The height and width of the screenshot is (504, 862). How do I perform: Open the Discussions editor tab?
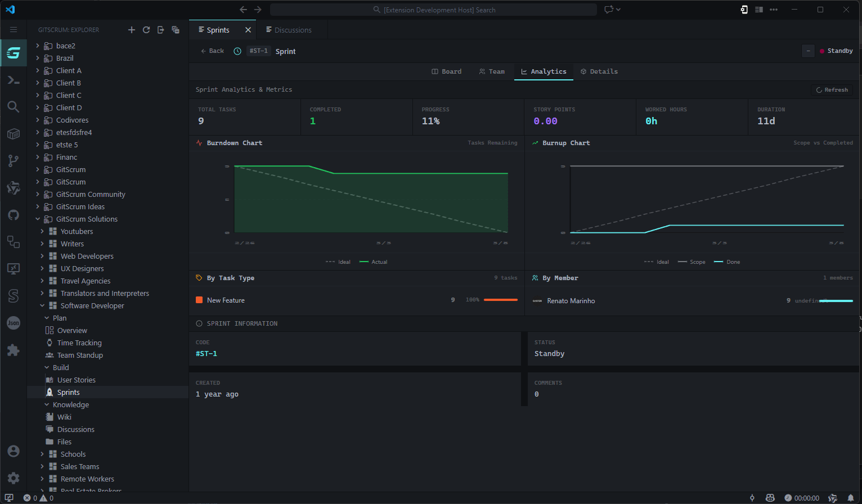pos(292,30)
